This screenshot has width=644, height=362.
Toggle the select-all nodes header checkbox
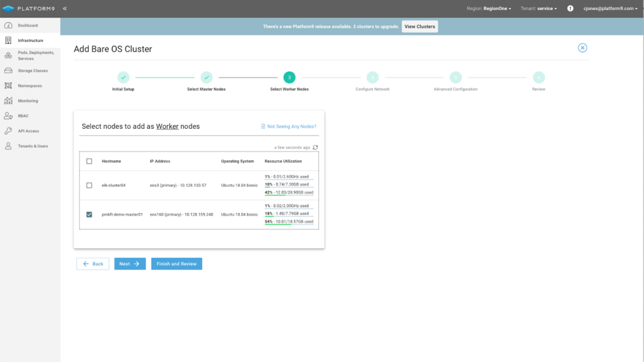[x=89, y=162]
